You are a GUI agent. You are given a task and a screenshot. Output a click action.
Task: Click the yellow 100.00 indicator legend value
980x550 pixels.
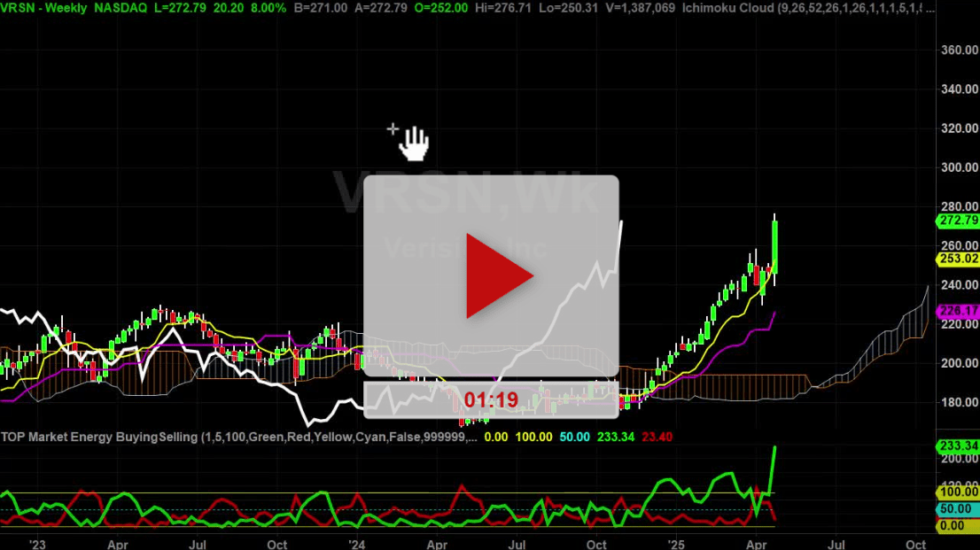(533, 437)
